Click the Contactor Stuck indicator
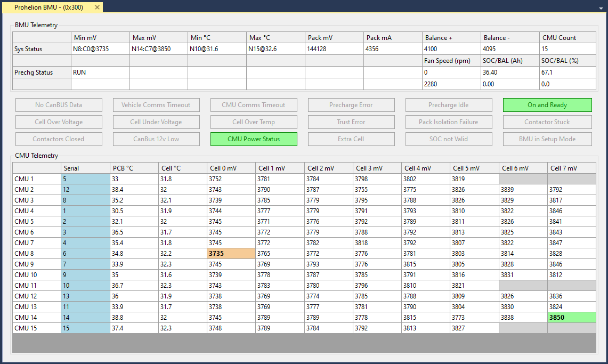The image size is (608, 364). pyautogui.click(x=547, y=122)
